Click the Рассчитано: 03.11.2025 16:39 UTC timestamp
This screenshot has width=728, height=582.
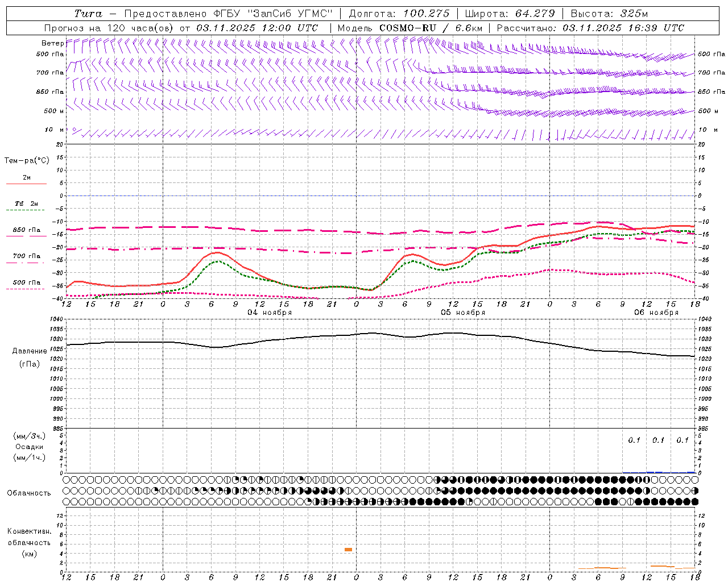tap(590, 28)
